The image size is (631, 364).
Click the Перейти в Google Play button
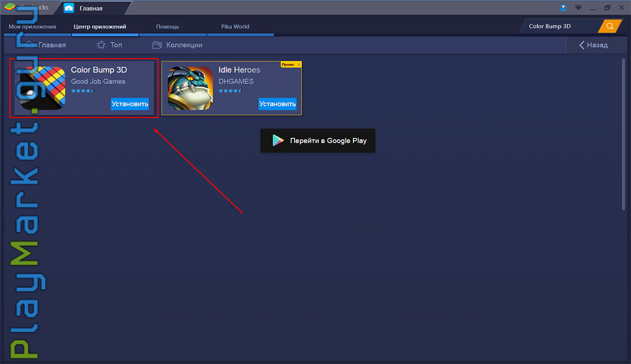pos(318,141)
